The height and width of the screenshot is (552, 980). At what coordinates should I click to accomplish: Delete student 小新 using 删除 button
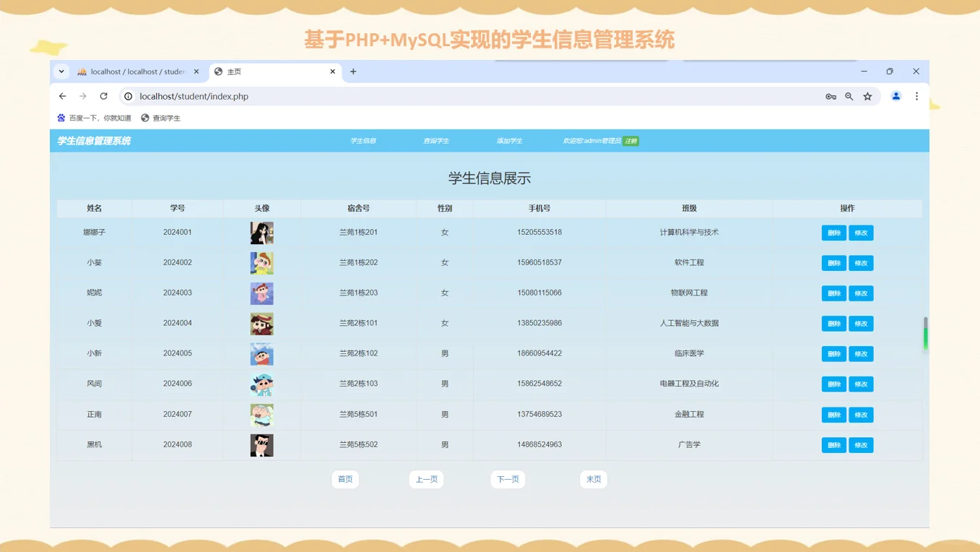(x=834, y=353)
